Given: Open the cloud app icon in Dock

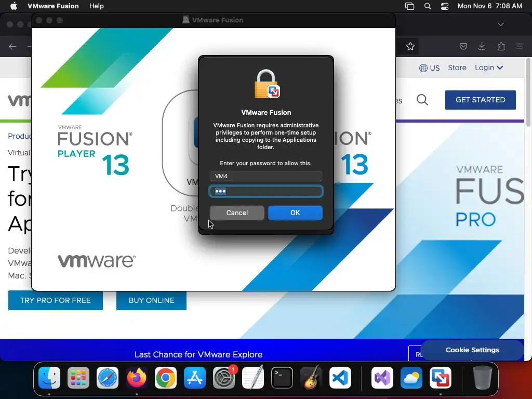Looking at the screenshot, I should [x=411, y=378].
